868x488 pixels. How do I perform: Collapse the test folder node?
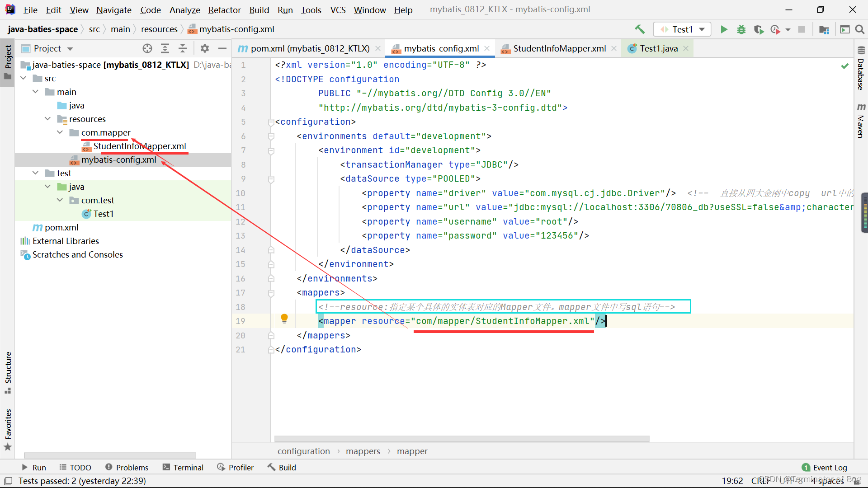click(36, 173)
